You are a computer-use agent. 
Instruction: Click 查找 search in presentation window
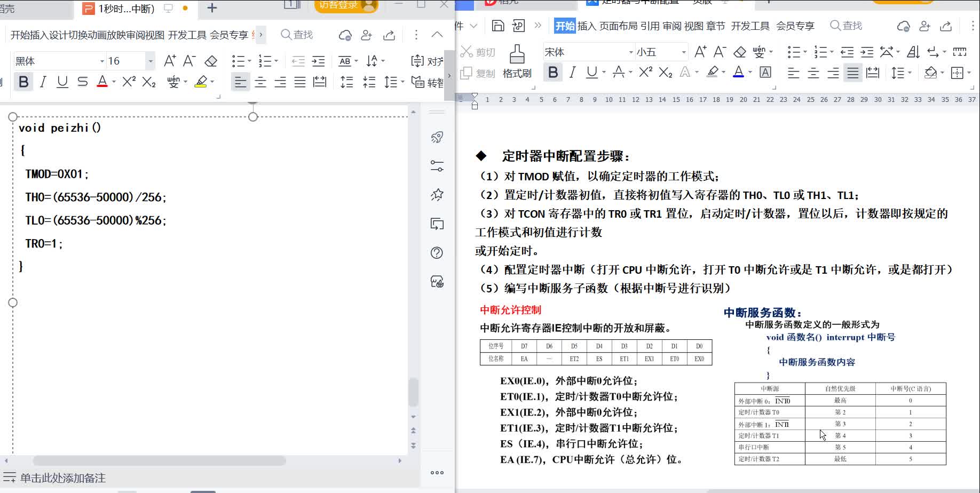click(x=297, y=35)
